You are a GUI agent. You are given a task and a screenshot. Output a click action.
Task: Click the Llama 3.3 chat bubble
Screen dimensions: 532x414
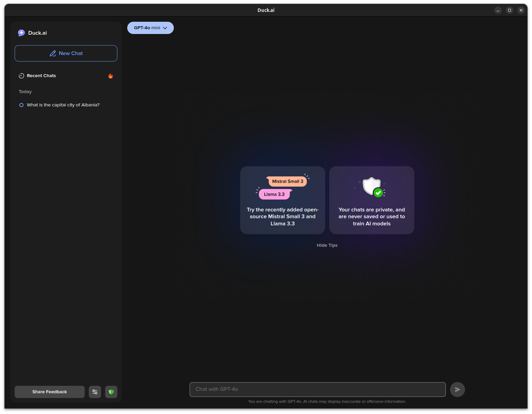(275, 194)
